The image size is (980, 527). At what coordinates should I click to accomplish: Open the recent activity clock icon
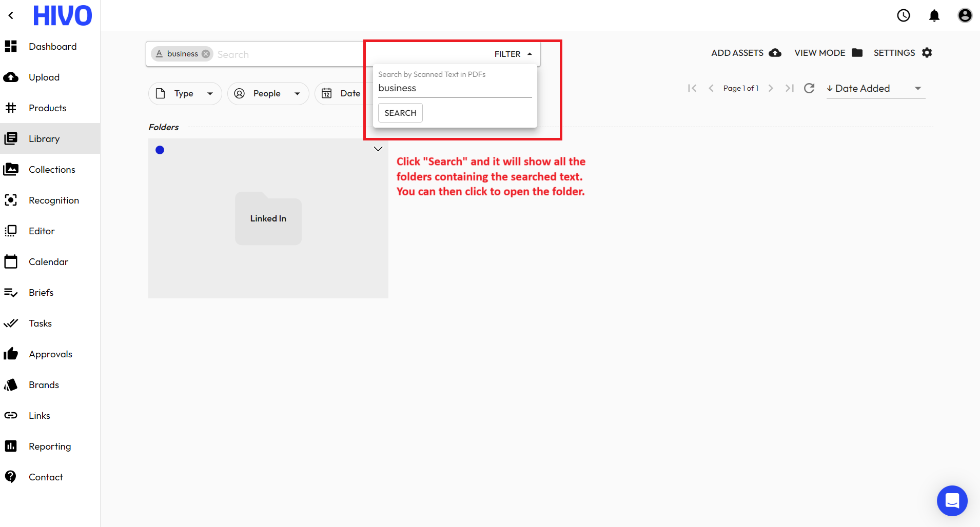click(903, 15)
